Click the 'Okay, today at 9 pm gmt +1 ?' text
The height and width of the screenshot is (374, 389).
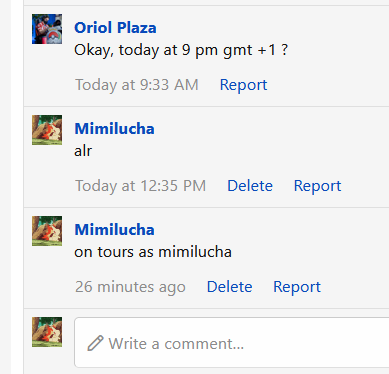point(181,50)
